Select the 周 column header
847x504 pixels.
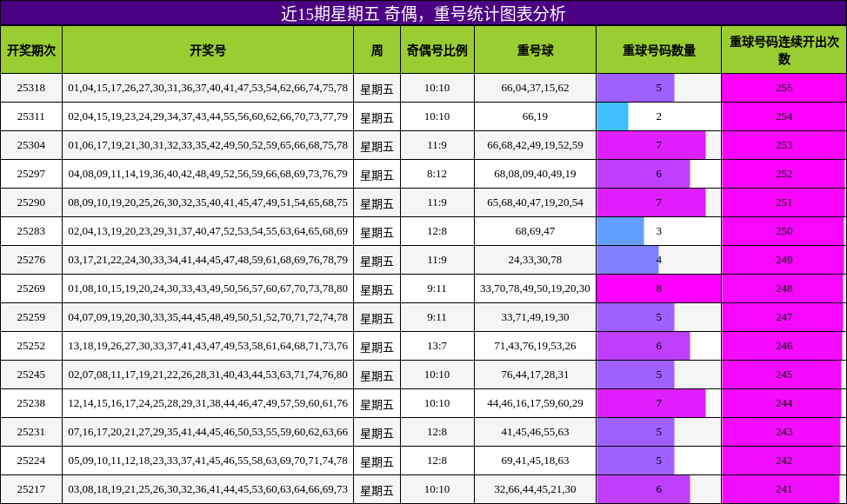[x=376, y=50]
